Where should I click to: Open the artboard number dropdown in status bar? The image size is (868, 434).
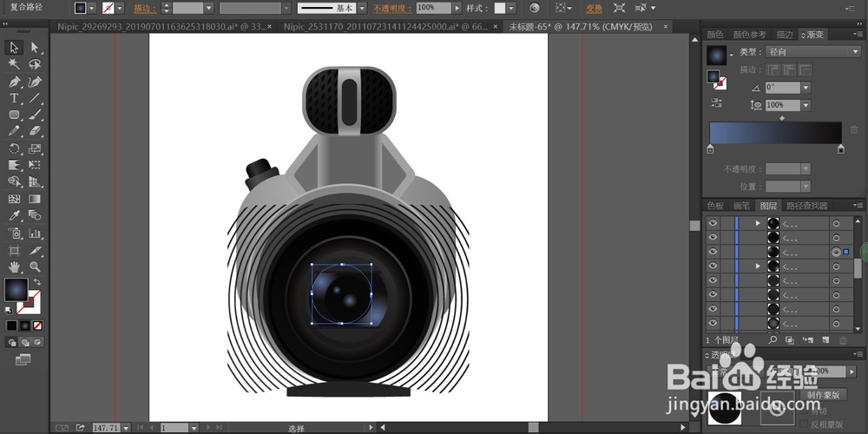coord(194,428)
